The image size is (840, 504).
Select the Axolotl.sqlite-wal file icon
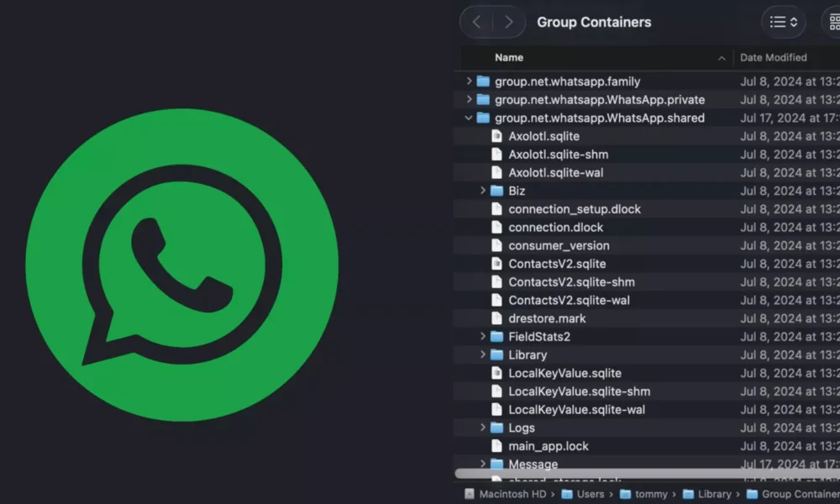(496, 172)
